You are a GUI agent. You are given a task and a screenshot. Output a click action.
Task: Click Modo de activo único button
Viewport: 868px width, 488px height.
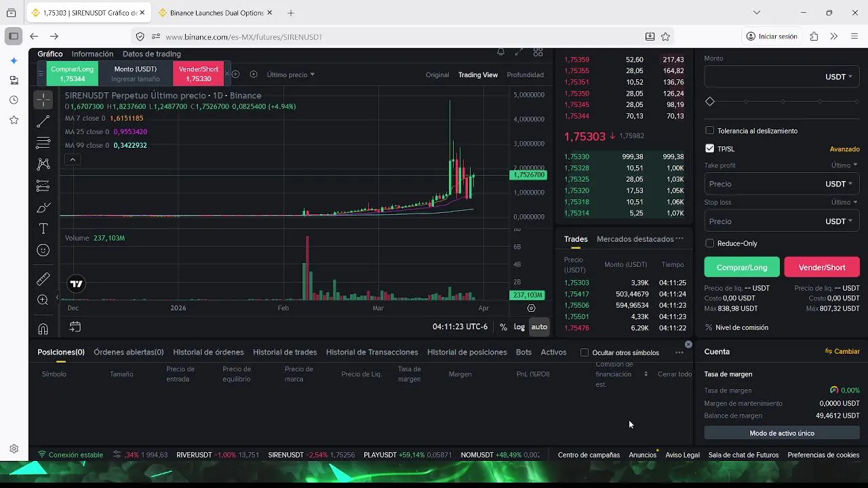pos(782,433)
